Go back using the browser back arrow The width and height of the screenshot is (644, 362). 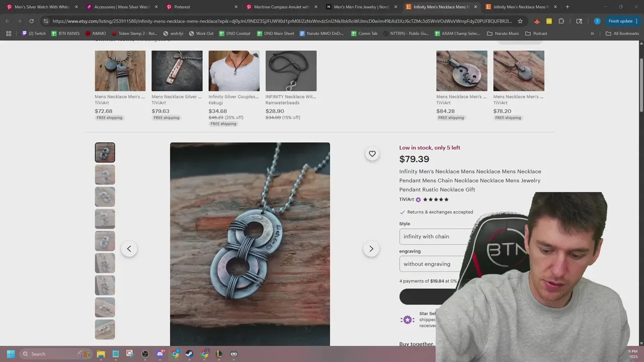pos(7,21)
